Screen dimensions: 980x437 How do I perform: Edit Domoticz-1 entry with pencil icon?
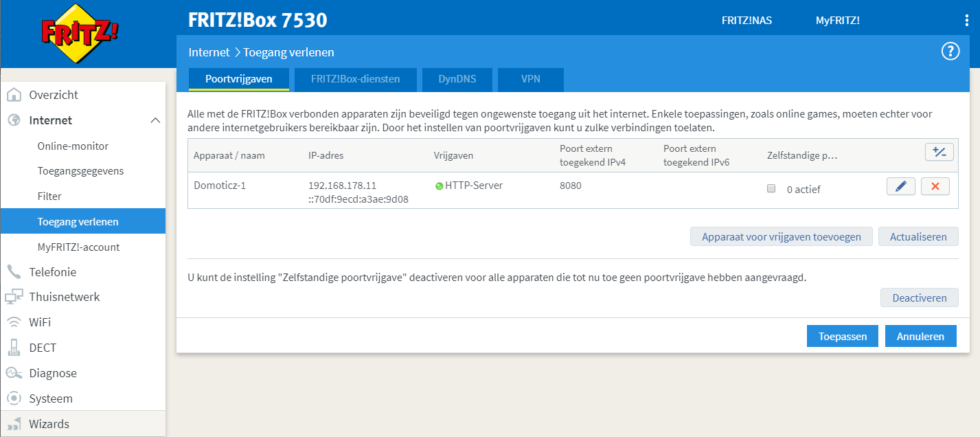click(x=901, y=186)
